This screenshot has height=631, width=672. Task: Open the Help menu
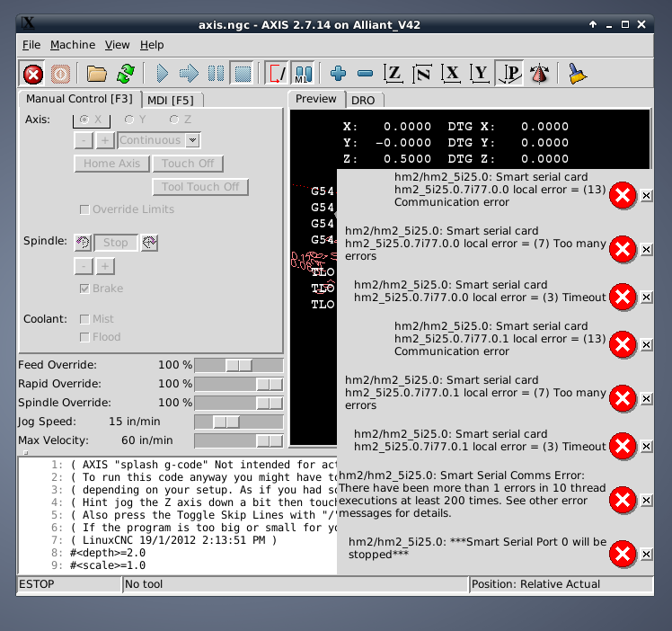[152, 45]
